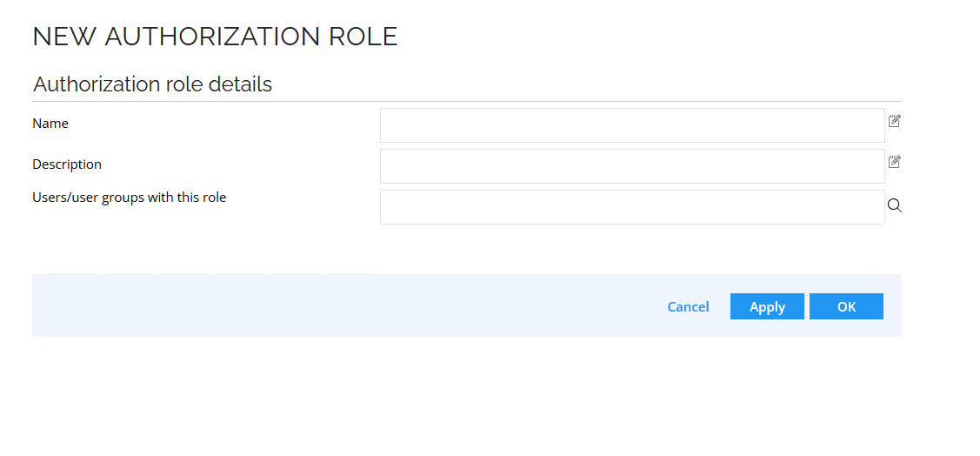Image resolution: width=980 pixels, height=456 pixels.
Task: Discard the form via the Cancel link
Action: 688,306
